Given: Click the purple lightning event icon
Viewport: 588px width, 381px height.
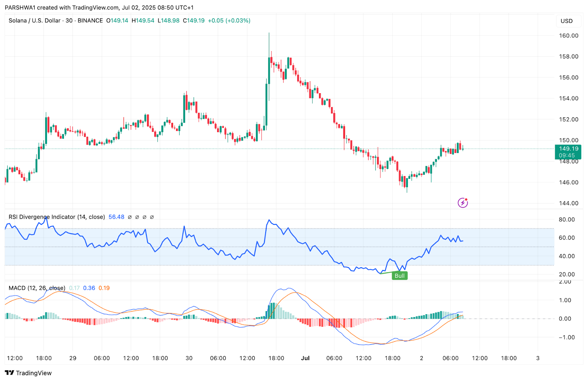Looking at the screenshot, I should pos(463,203).
